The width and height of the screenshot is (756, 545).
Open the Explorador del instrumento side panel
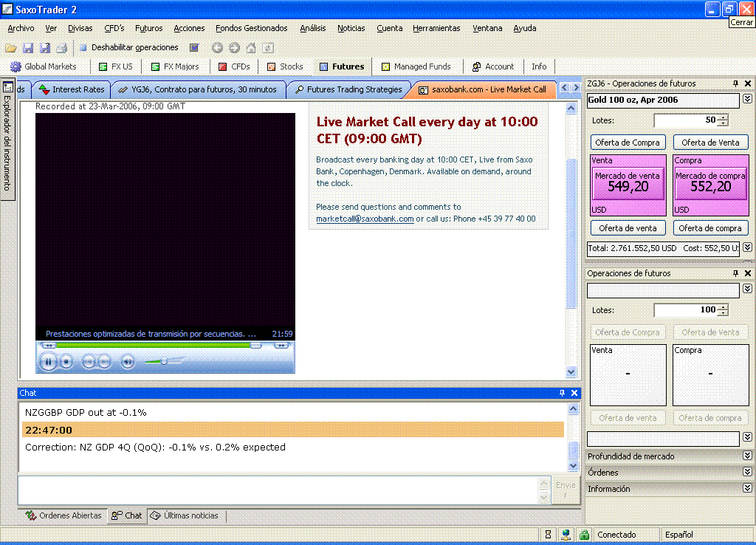(x=7, y=140)
